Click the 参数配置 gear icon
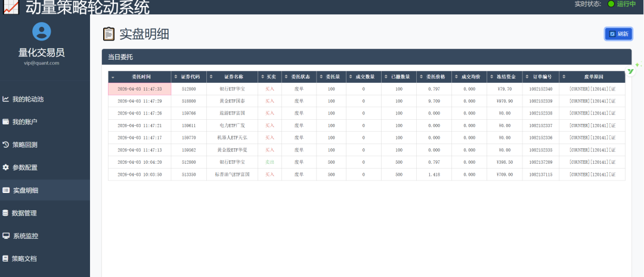Viewport: 644px width, 277px height. click(x=6, y=167)
